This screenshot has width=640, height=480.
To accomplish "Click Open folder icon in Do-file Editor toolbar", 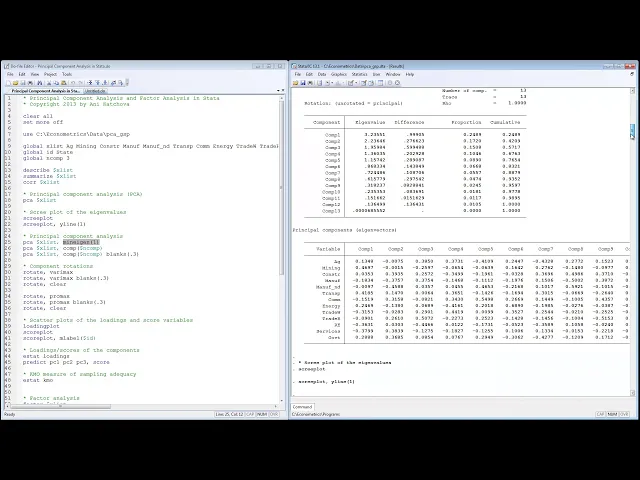I will [16, 83].
